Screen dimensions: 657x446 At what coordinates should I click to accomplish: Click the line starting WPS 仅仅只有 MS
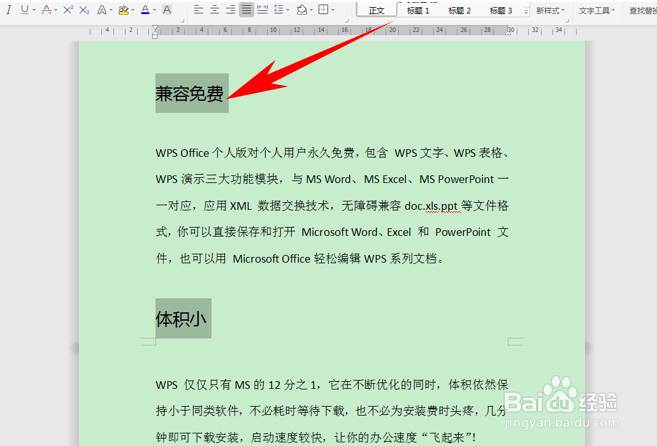click(332, 385)
